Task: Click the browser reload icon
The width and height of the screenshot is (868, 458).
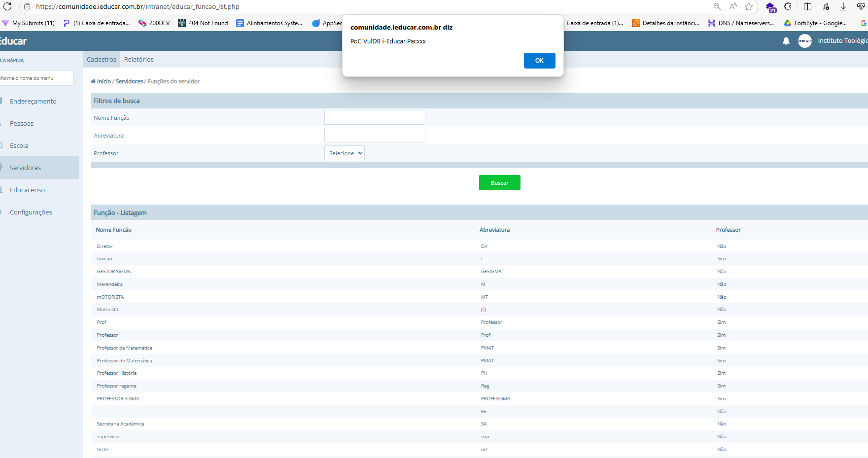Action: [7, 6]
